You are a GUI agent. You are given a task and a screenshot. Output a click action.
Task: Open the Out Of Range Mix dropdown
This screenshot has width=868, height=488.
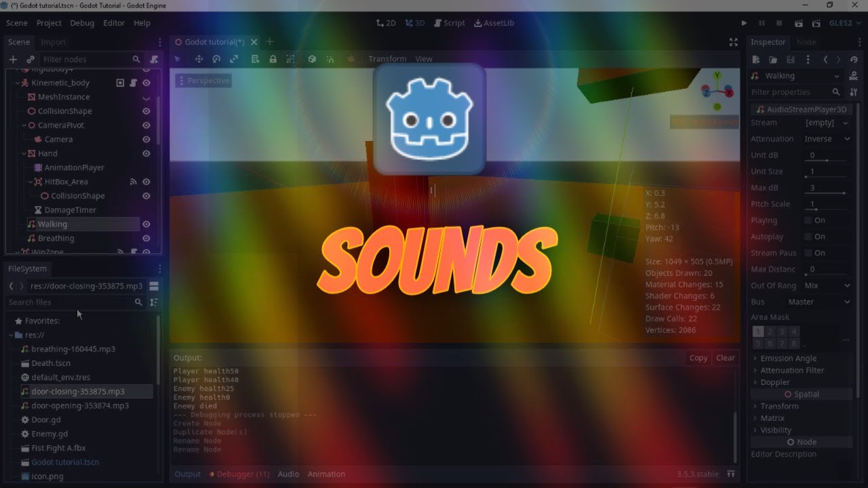pyautogui.click(x=827, y=285)
